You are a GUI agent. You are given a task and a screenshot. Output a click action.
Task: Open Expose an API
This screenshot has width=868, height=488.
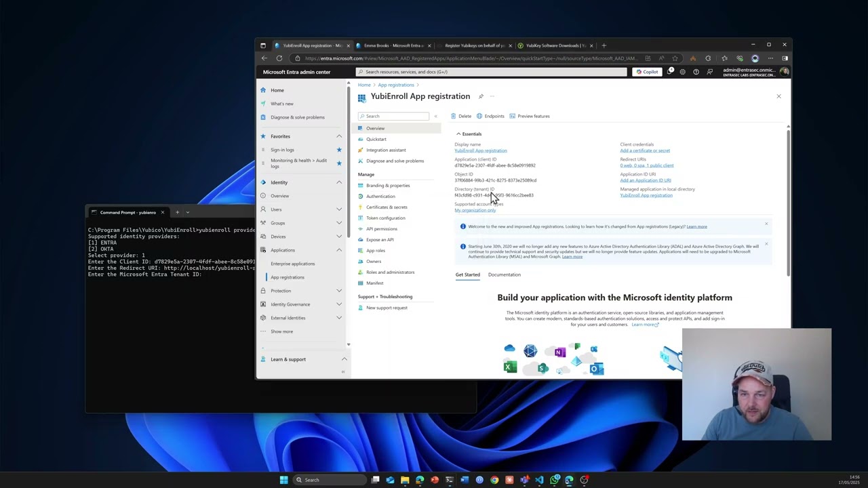(x=380, y=239)
